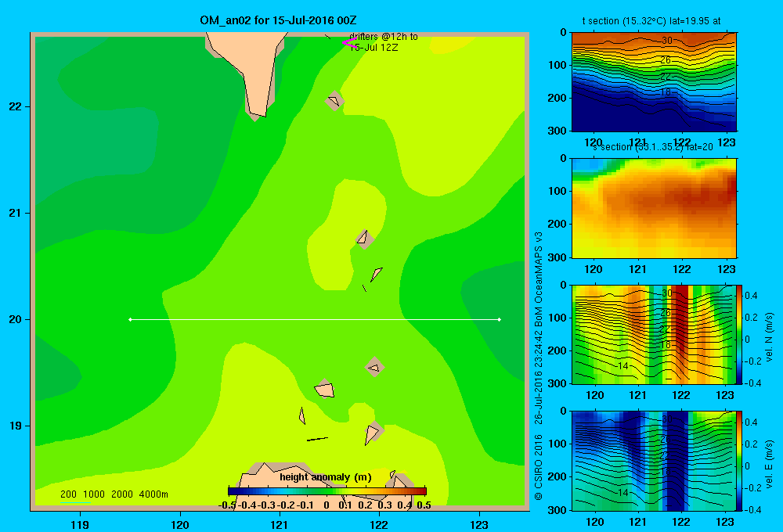Open the temperature section plot

click(654, 81)
